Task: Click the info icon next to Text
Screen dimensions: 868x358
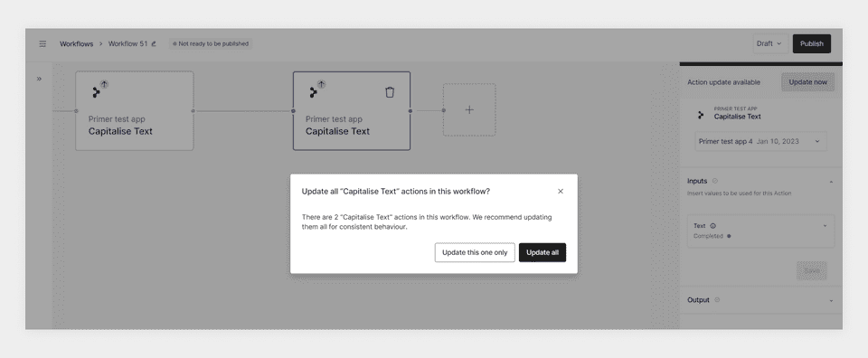Action: click(x=713, y=226)
